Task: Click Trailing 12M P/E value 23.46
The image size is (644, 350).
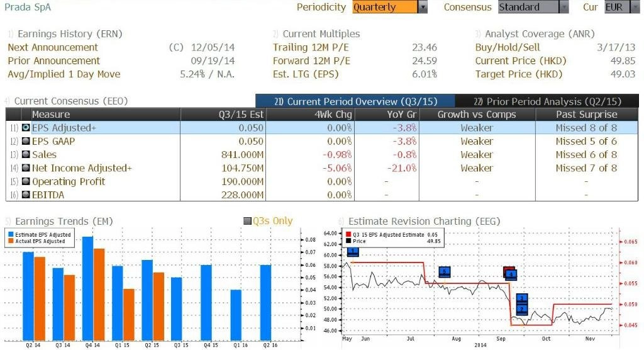Action: [425, 47]
